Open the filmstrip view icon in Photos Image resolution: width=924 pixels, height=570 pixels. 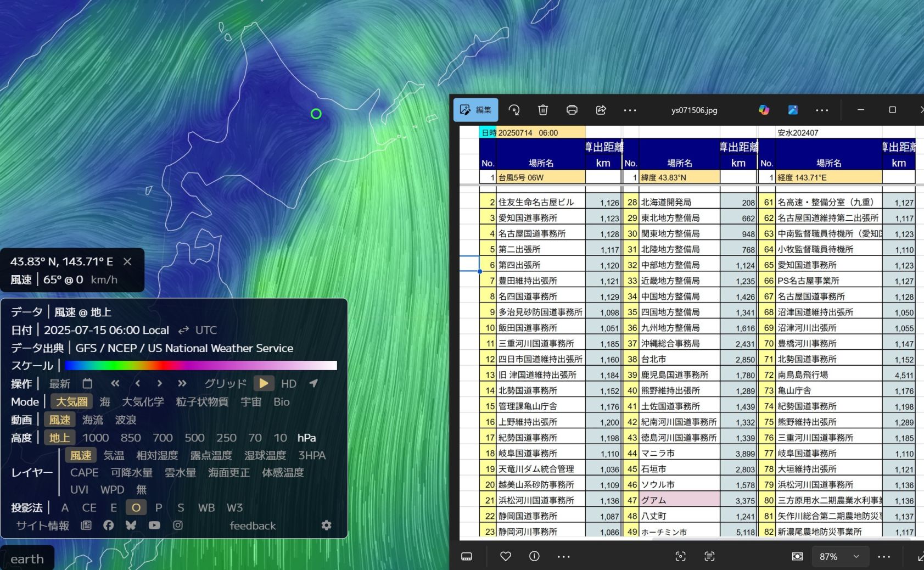click(x=467, y=556)
